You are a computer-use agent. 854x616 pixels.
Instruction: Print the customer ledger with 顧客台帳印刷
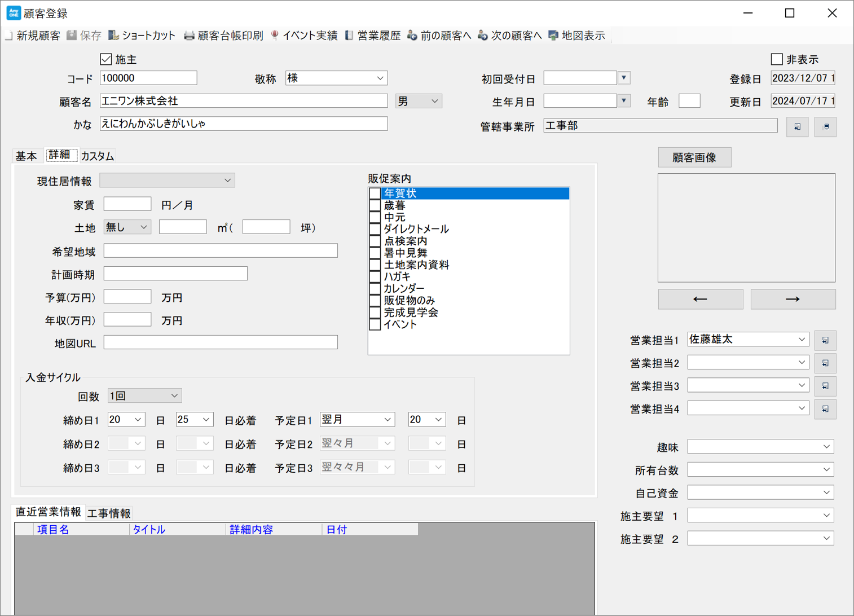click(x=223, y=36)
